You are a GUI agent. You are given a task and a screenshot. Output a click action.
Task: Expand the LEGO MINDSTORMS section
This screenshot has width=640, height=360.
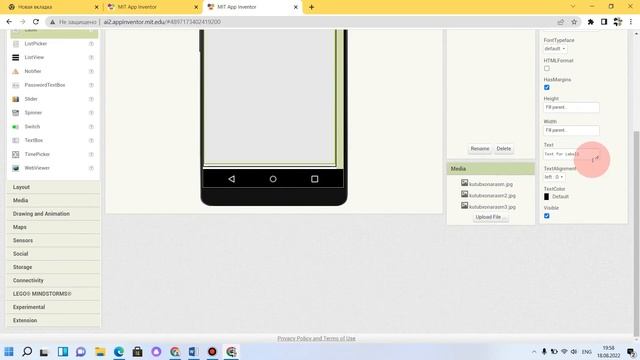tap(53, 294)
